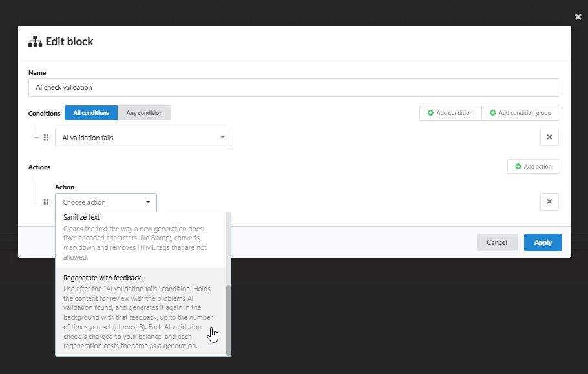The width and height of the screenshot is (588, 374).
Task: Edit the Name field 'AI check validation'
Action: pos(294,87)
